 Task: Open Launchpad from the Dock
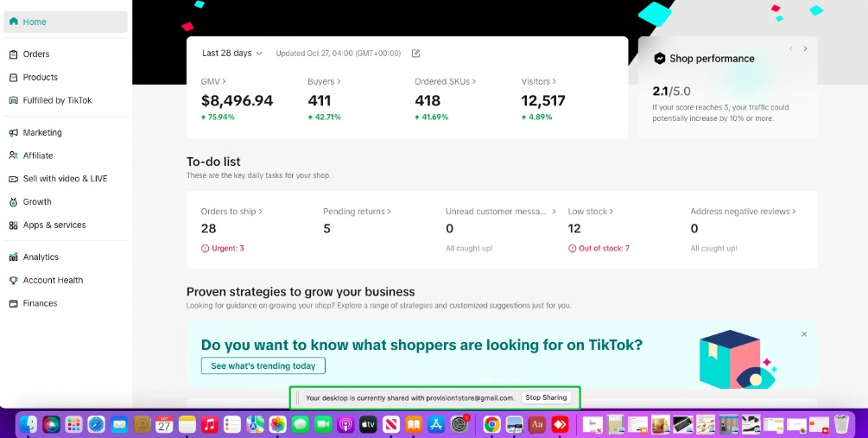click(x=73, y=425)
